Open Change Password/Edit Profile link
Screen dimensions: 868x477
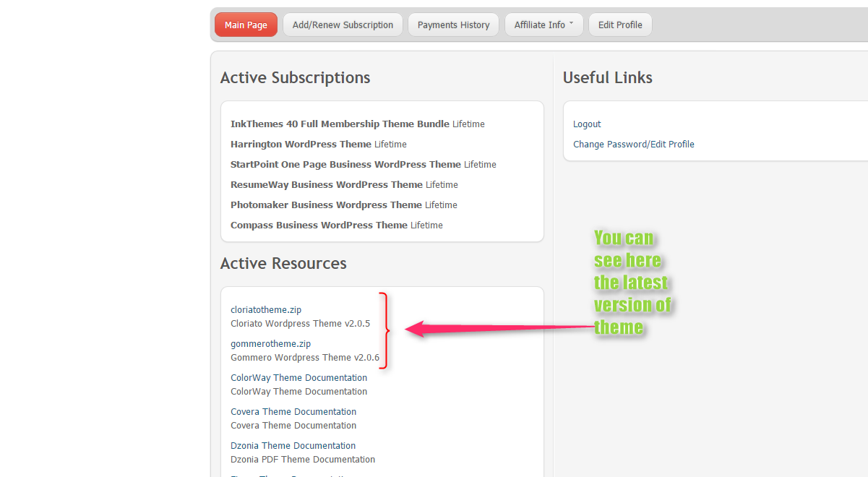tap(633, 145)
